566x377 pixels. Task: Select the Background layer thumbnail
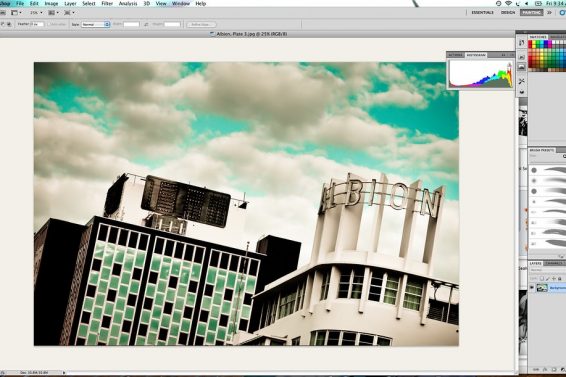(x=541, y=287)
